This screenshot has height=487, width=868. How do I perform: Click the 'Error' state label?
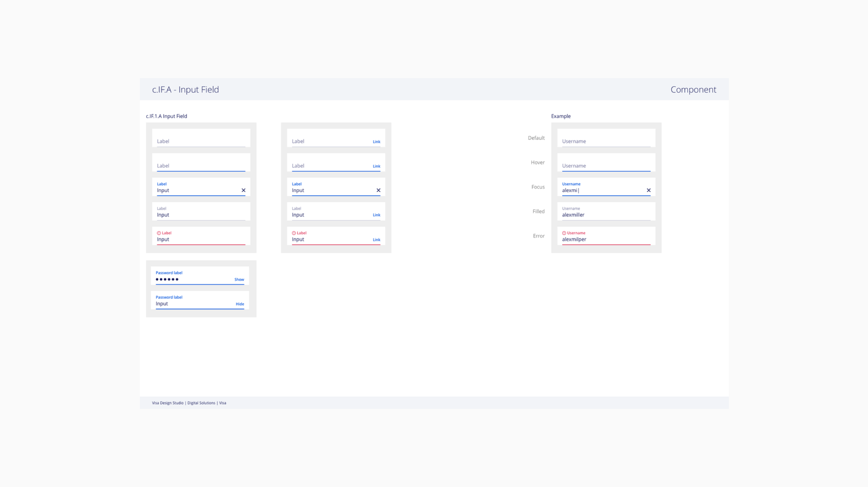coord(539,236)
